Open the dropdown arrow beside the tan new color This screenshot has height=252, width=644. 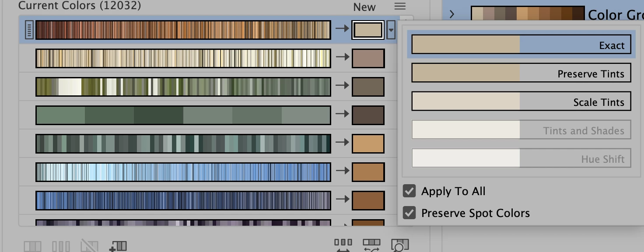click(391, 30)
